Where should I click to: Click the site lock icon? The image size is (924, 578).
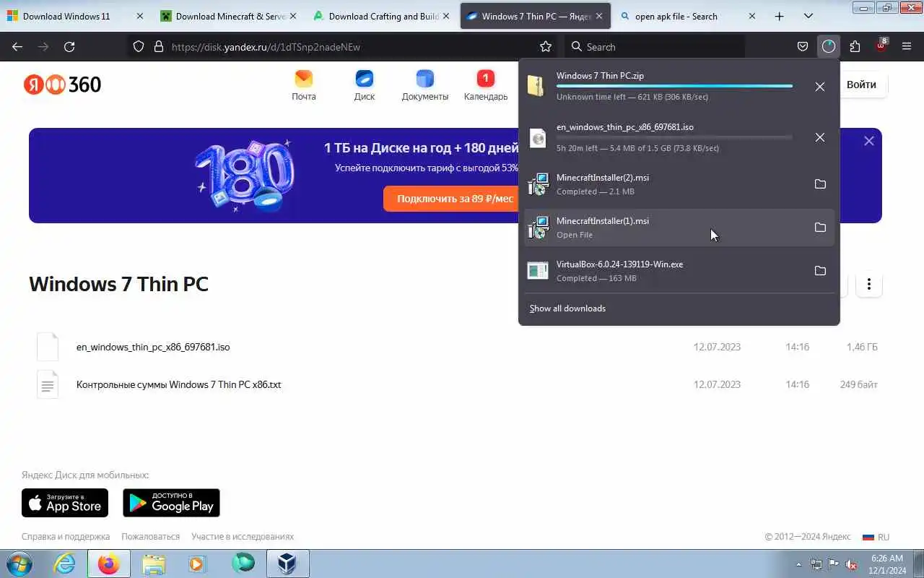point(159,46)
